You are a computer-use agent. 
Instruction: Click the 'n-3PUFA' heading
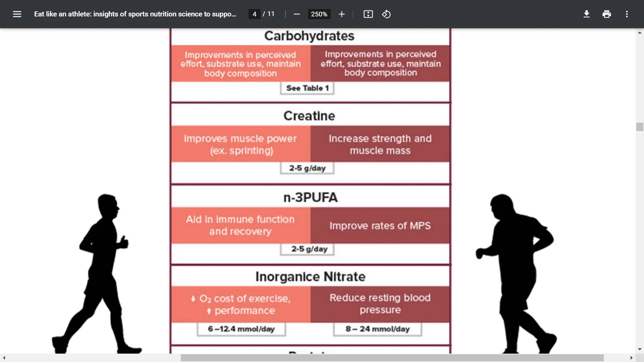click(x=310, y=197)
